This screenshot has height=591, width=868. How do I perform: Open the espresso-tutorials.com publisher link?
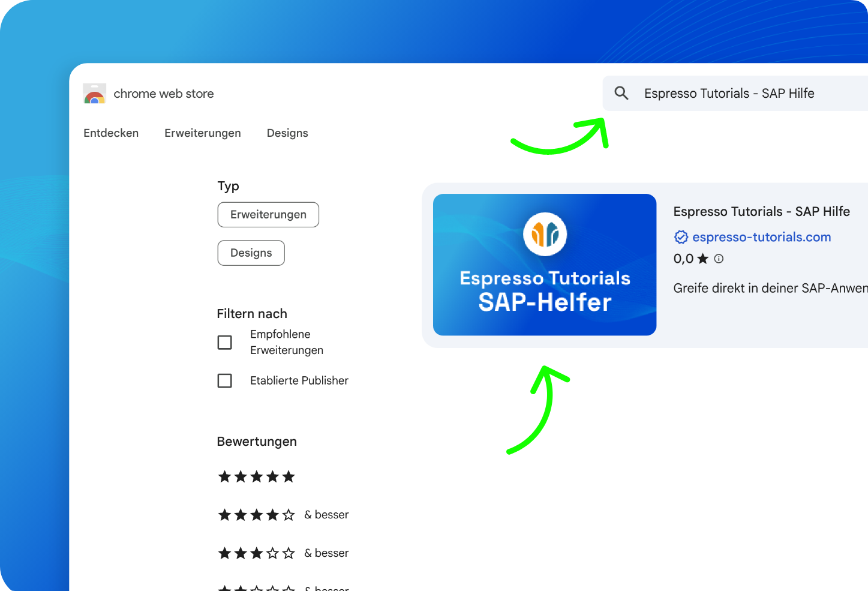pos(761,237)
